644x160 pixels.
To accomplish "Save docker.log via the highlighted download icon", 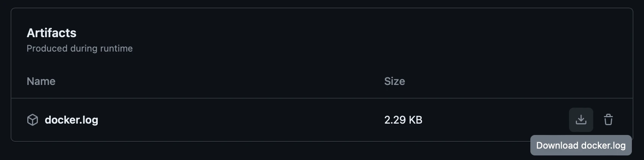I will pos(581,120).
